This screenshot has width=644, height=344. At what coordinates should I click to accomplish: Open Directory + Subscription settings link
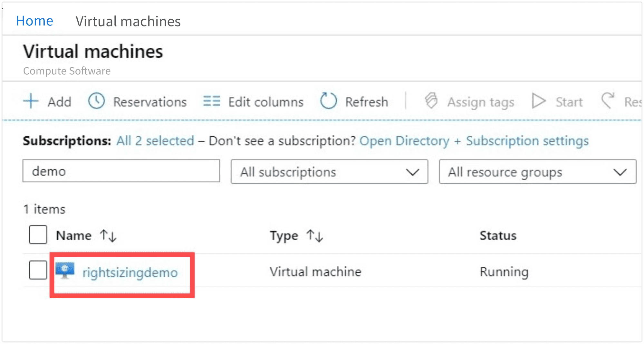coord(474,141)
